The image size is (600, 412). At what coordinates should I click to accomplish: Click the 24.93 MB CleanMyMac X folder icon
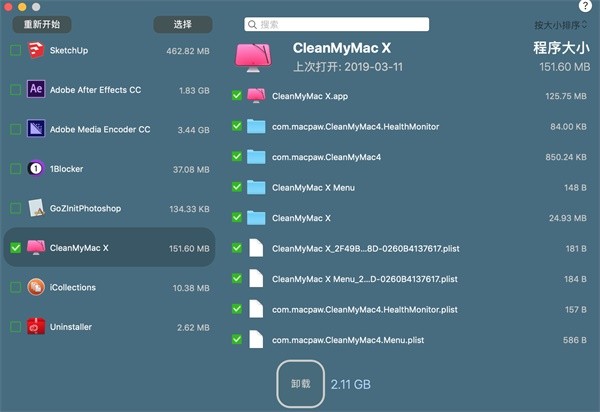point(256,218)
